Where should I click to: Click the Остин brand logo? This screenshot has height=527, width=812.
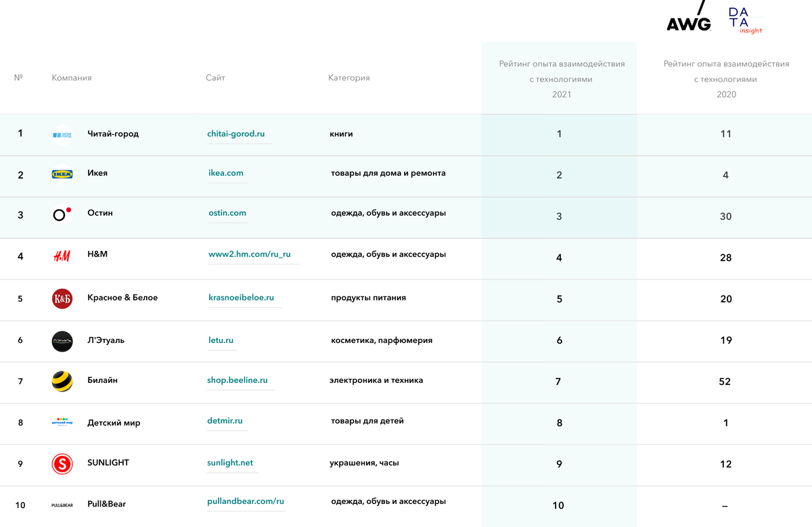62,216
